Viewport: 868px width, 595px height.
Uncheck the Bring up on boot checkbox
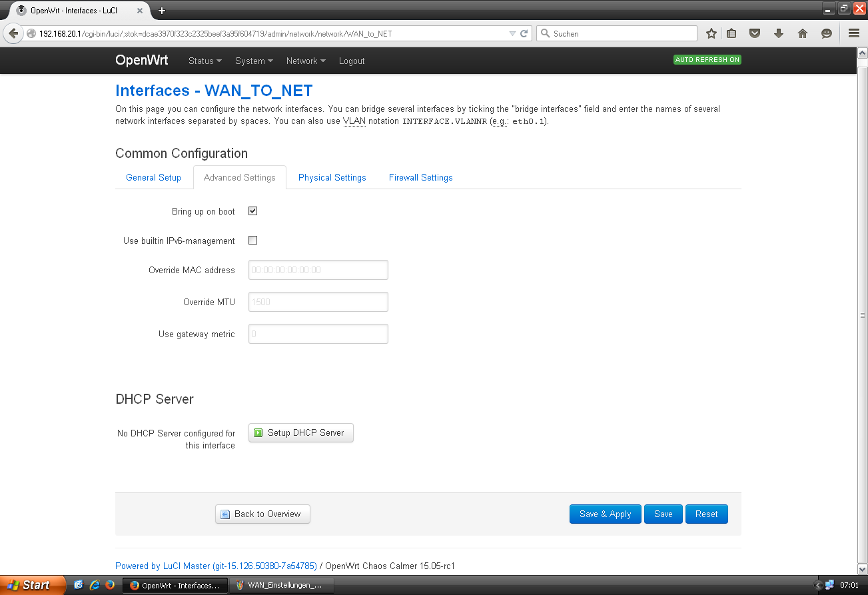(252, 211)
